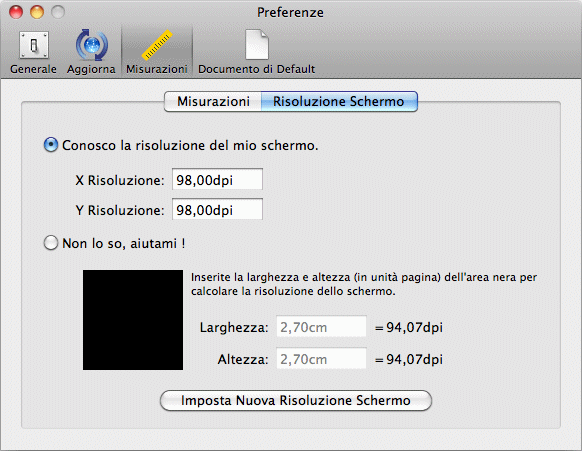Select the Risoluzione Schermo tab
The height and width of the screenshot is (451, 582).
coord(339,101)
